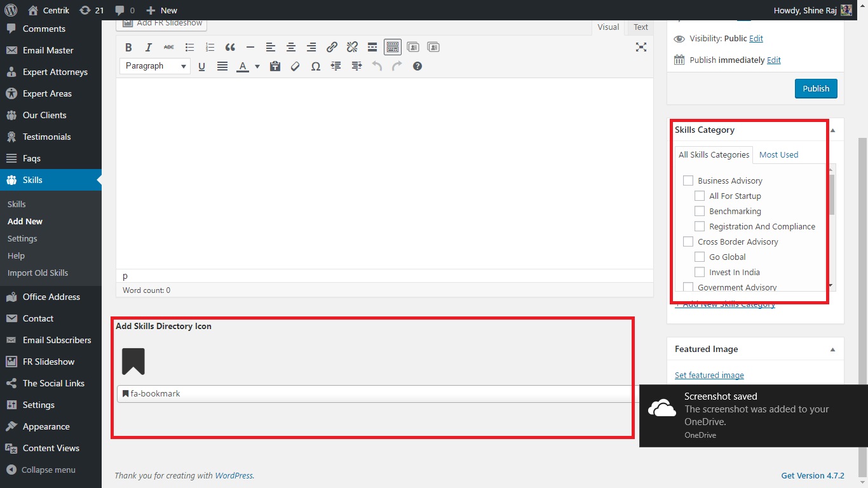
Task: Insert special character with omega icon
Action: pyautogui.click(x=315, y=66)
